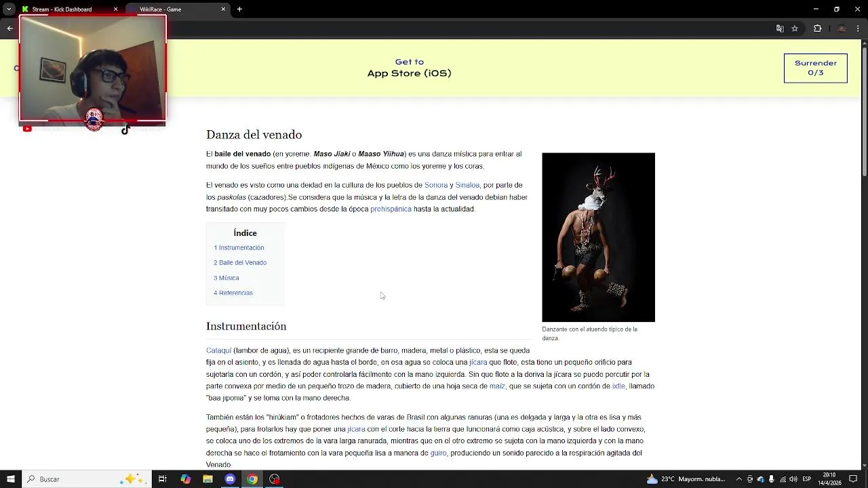The image size is (868, 488).
Task: Open the prehispánica link
Action: 391,209
